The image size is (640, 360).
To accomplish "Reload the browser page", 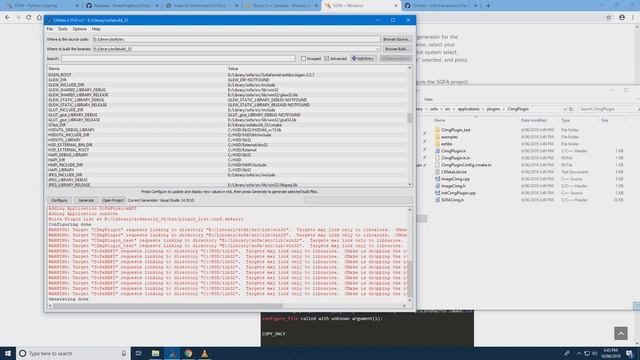I will point(29,18).
